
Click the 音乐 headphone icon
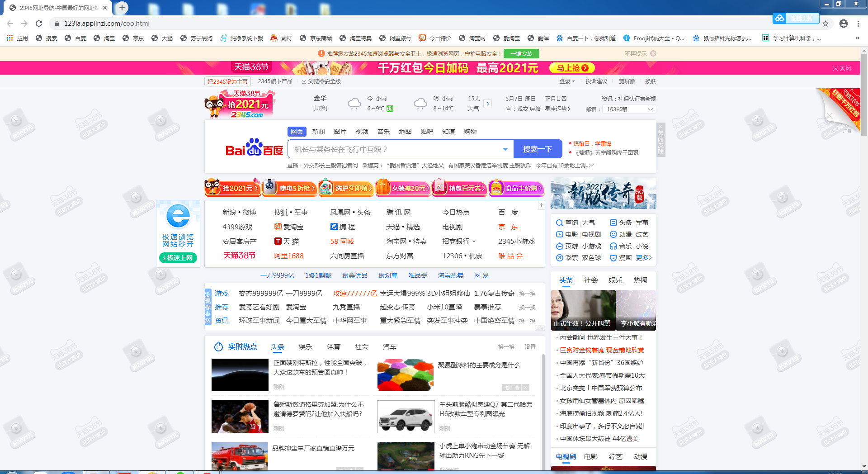613,246
